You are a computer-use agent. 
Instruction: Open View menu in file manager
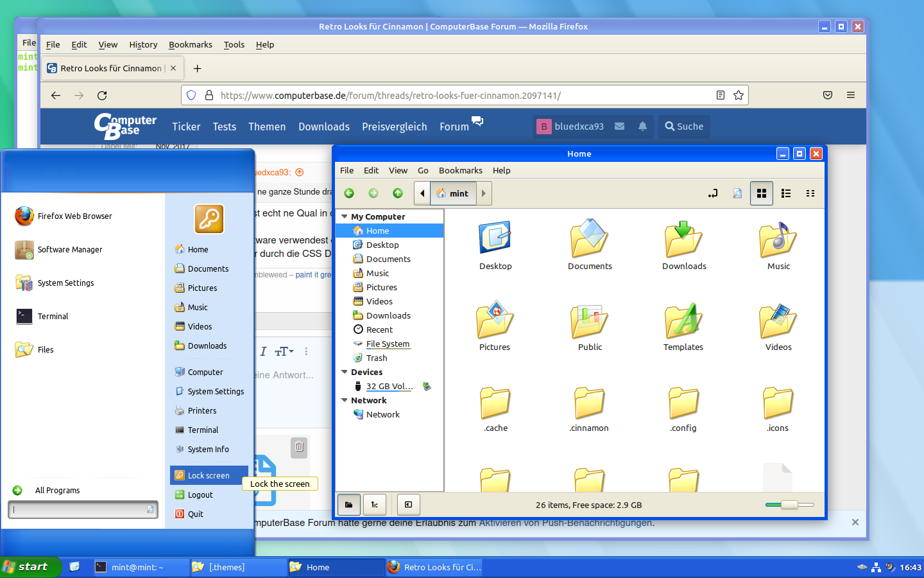pos(398,170)
